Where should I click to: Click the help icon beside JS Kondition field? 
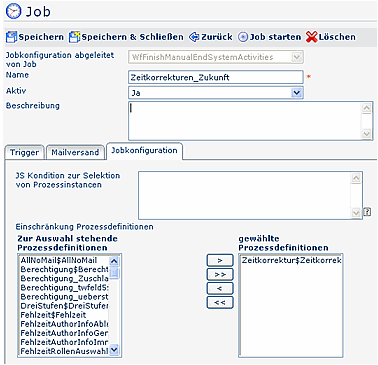tap(367, 211)
